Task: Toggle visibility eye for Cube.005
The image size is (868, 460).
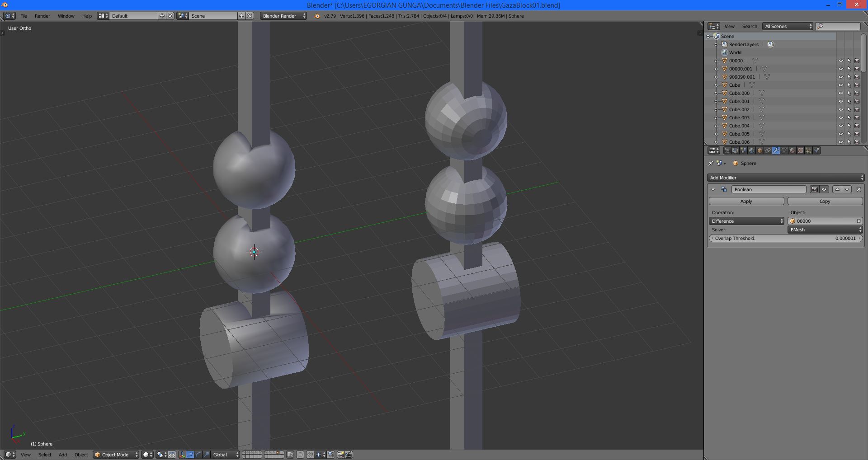Action: click(x=841, y=134)
